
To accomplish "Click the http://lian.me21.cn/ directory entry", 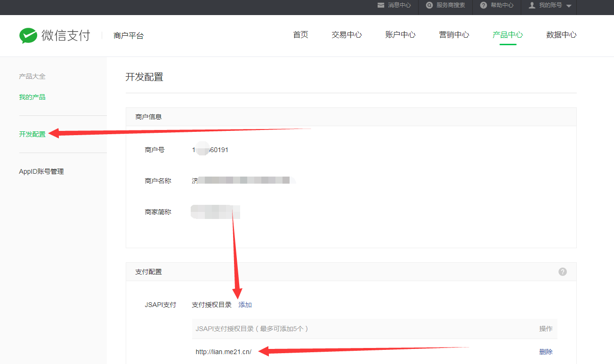I will point(224,352).
